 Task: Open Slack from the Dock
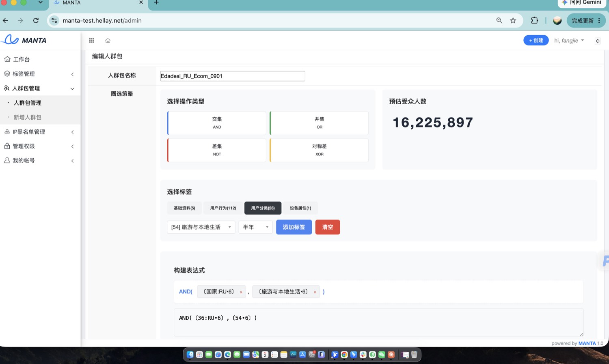(x=363, y=354)
